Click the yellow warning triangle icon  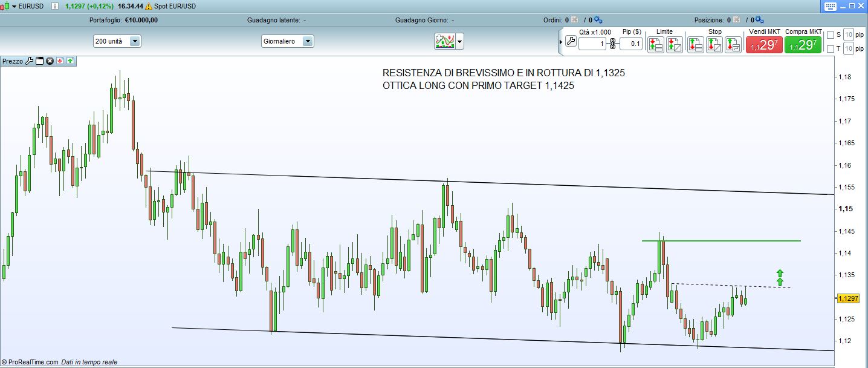(149, 6)
